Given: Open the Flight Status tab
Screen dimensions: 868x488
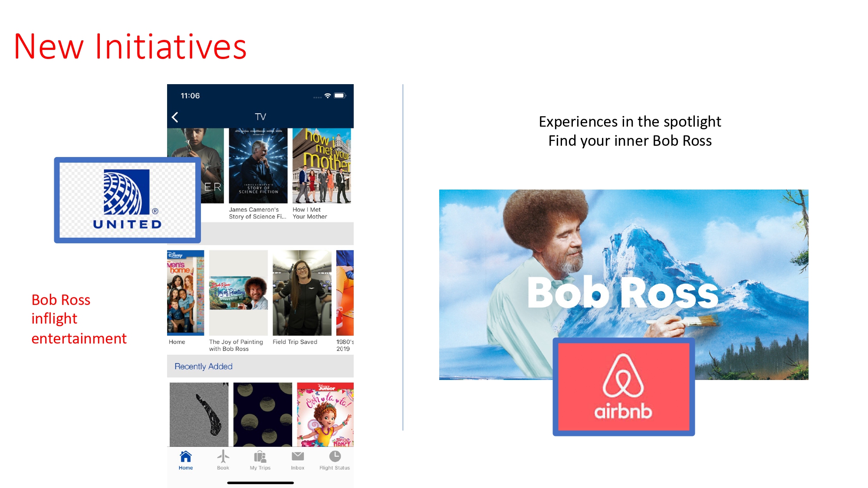Looking at the screenshot, I should tap(335, 460).
